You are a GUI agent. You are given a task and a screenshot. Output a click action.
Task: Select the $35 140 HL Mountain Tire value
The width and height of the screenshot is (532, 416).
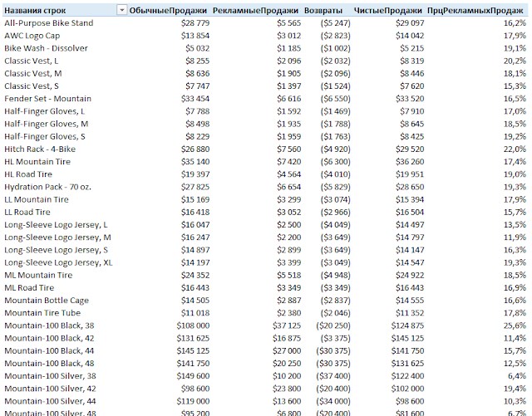point(195,162)
